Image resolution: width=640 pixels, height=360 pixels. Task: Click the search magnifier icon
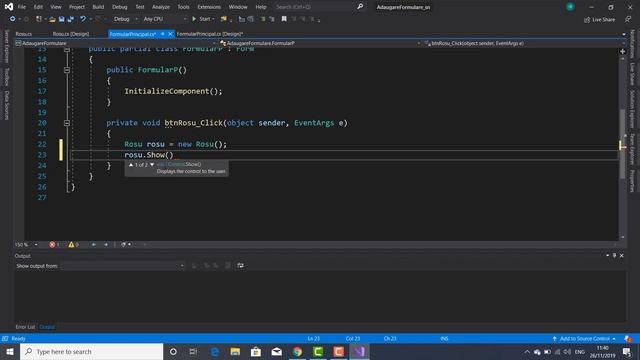(x=360, y=7)
